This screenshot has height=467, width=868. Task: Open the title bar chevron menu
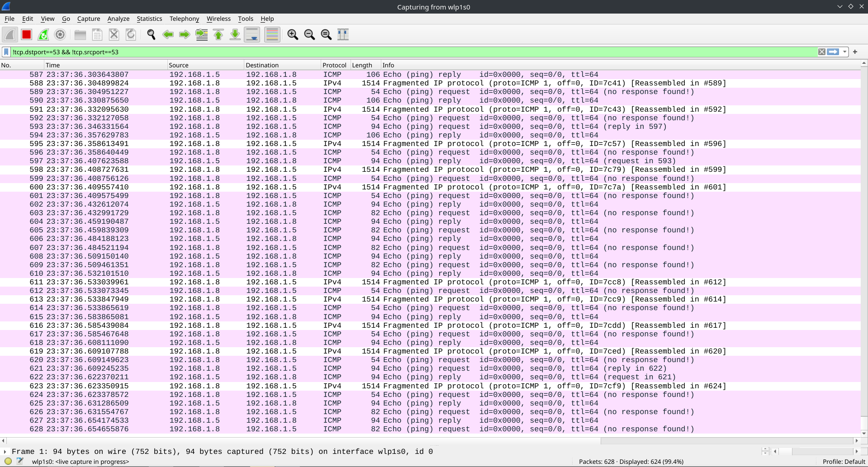pos(840,6)
